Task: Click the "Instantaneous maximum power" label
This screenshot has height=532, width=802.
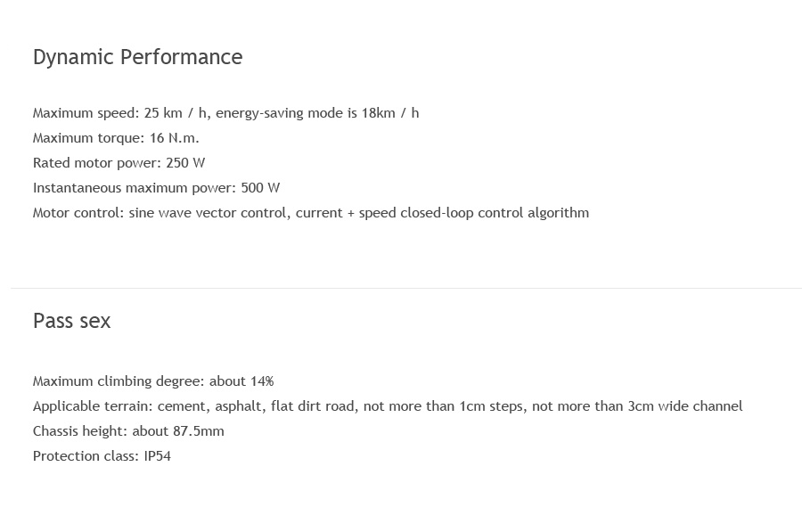Action: tap(134, 188)
